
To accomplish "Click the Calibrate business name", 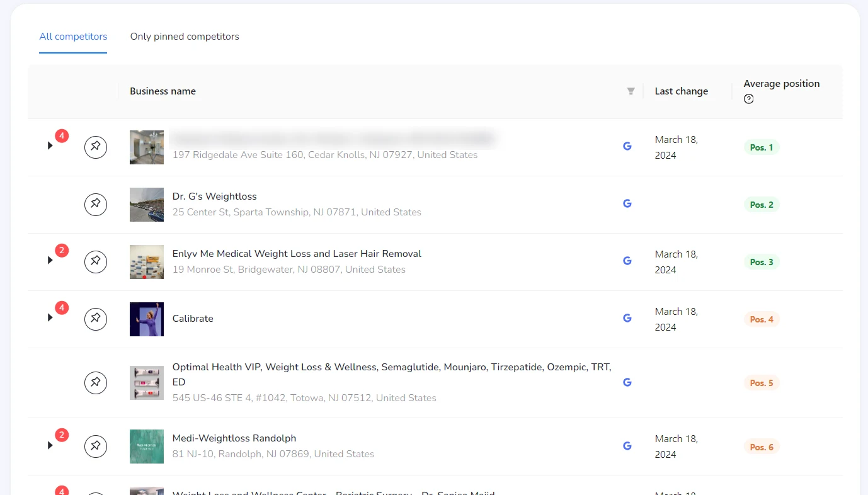I will pos(193,319).
